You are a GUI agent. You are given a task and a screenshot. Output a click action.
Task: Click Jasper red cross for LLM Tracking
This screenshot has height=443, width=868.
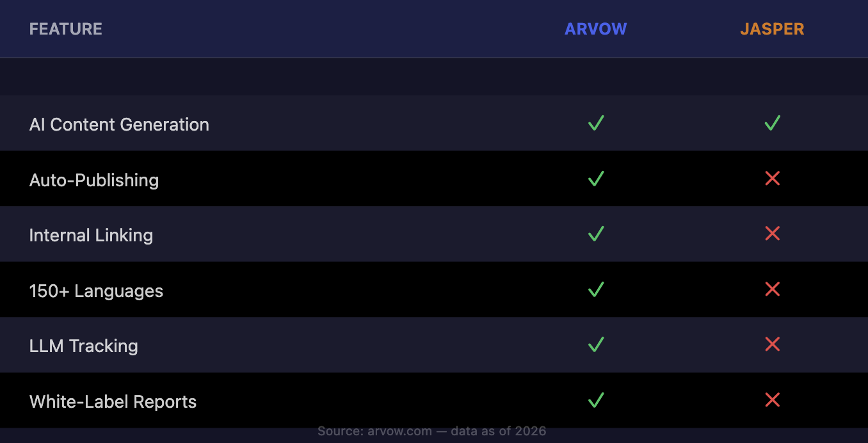click(772, 345)
